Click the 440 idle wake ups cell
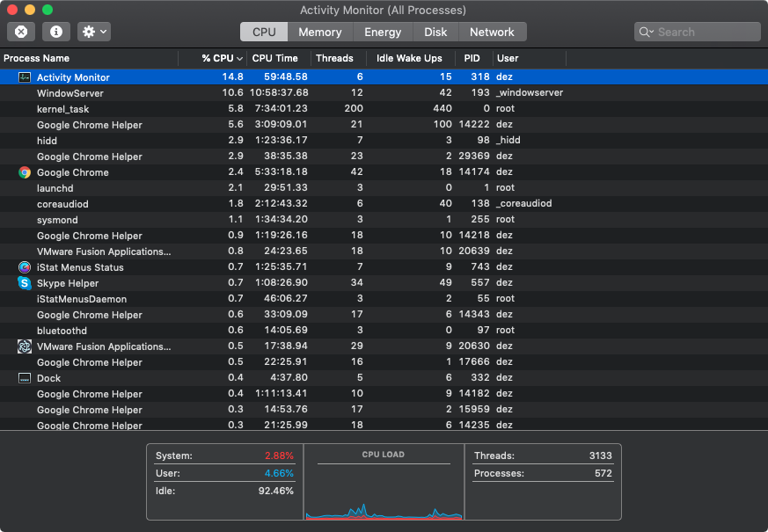Viewport: 768px width, 532px height. coord(443,108)
